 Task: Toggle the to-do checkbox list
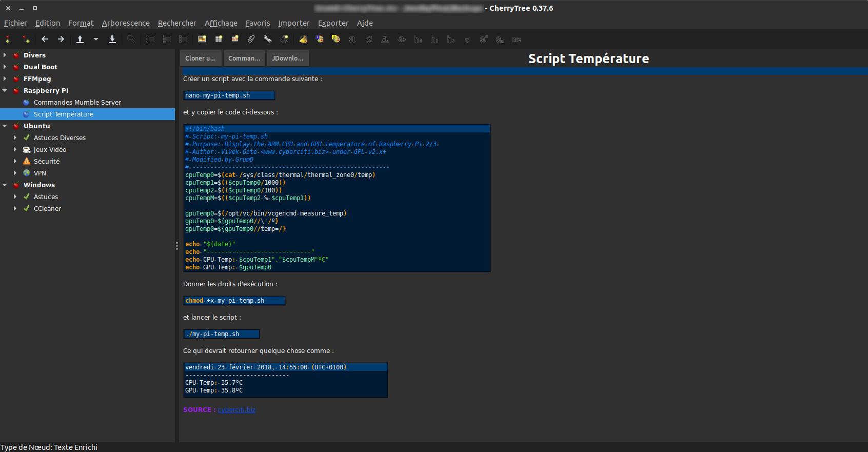183,40
